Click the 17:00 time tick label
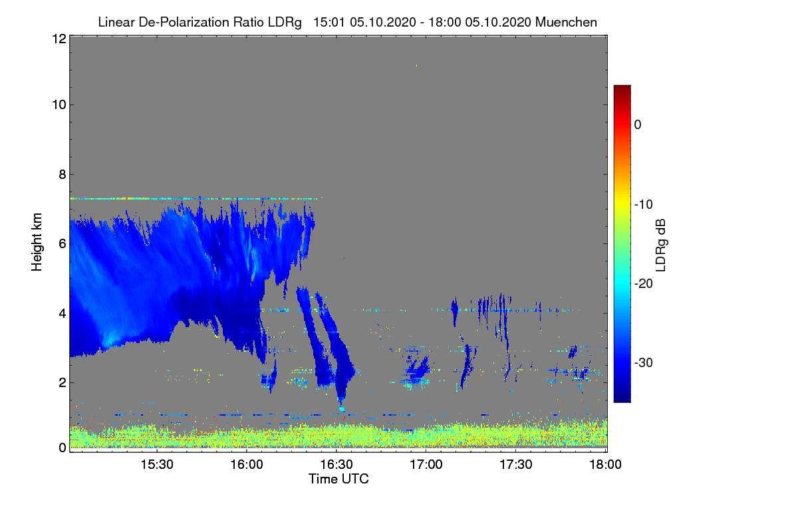Screen dimensions: 798x532 [x=426, y=465]
